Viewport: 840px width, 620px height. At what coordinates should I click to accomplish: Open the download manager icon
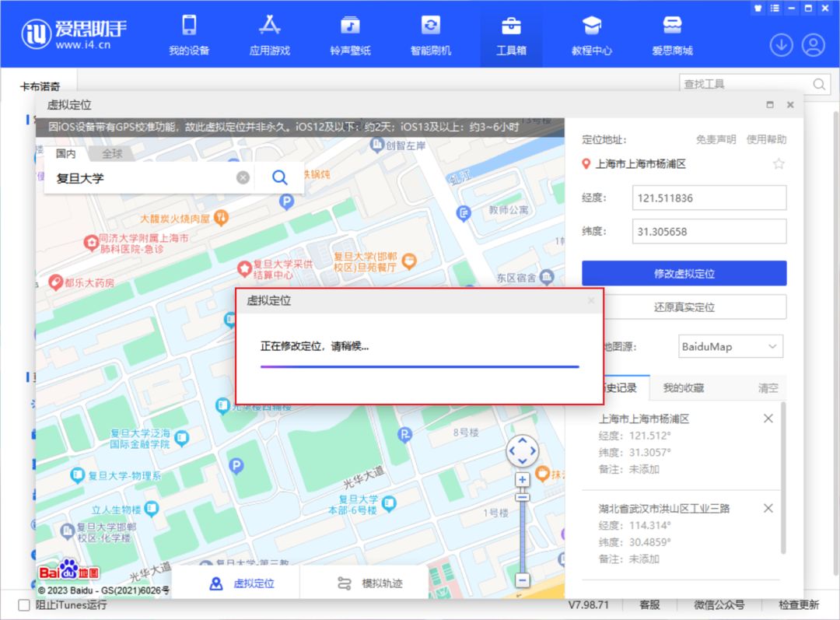pyautogui.click(x=782, y=45)
